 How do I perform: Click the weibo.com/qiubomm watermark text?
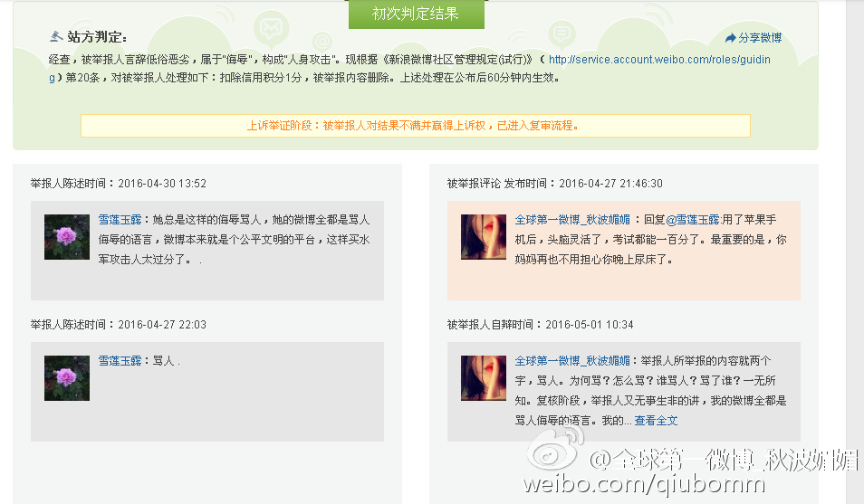[644, 483]
